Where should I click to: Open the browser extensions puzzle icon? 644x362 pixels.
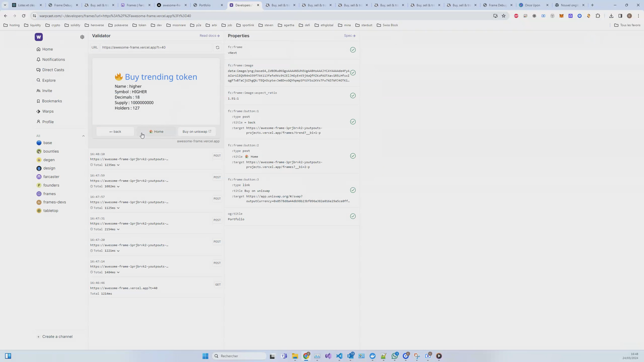(598, 16)
